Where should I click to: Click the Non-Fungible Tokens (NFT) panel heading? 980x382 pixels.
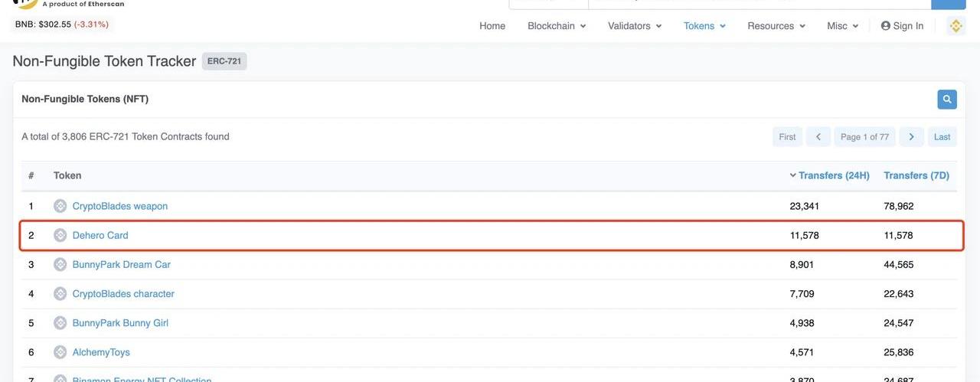(x=85, y=99)
